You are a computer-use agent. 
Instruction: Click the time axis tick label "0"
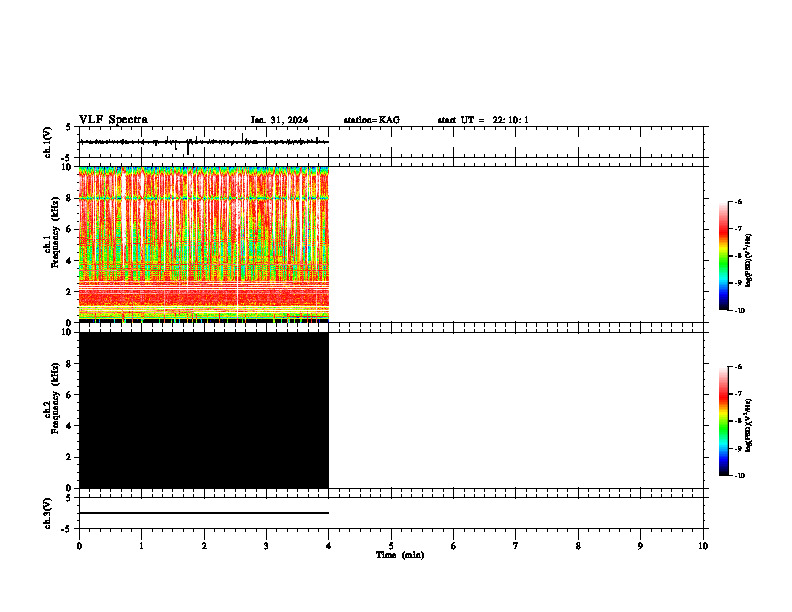(79, 546)
